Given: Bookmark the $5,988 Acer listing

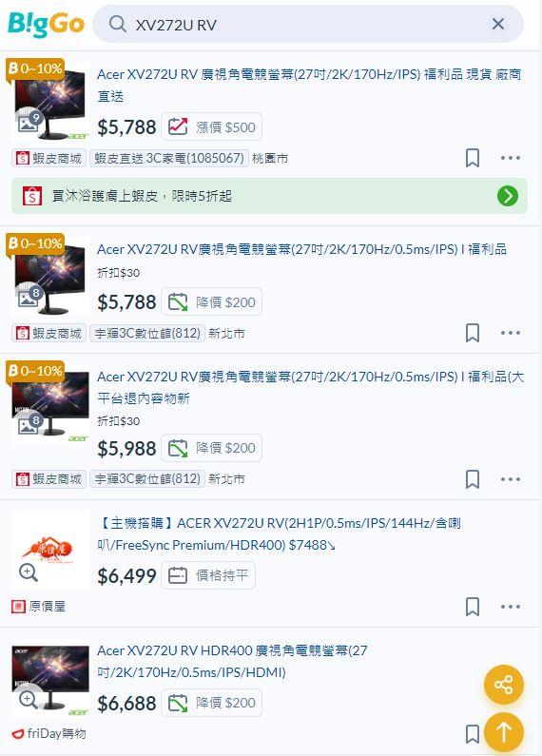Looking at the screenshot, I should [x=473, y=479].
